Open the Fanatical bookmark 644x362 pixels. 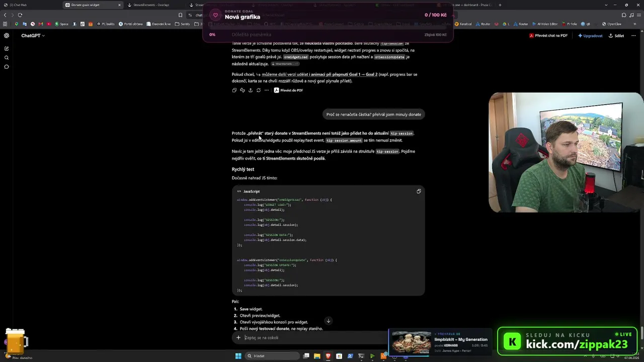tap(463, 24)
